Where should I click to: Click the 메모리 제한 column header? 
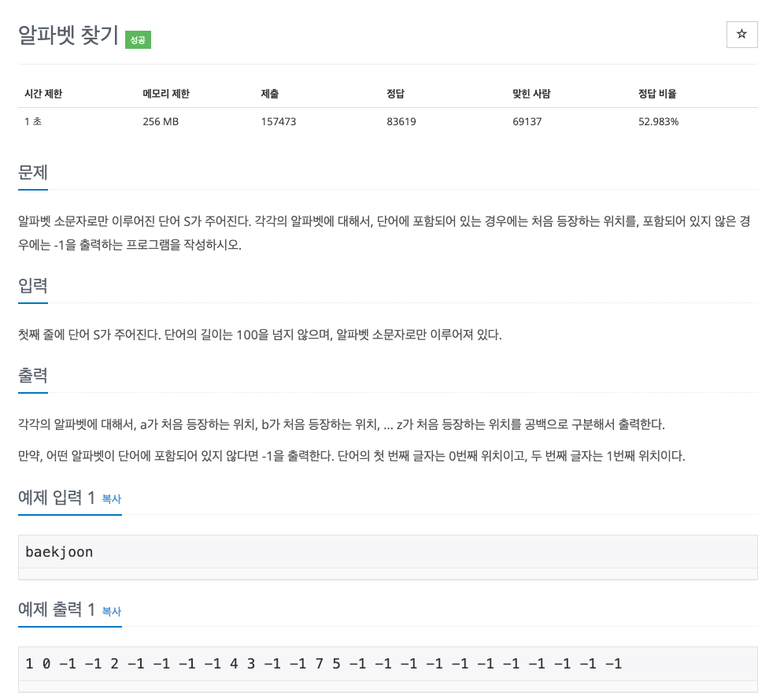[166, 94]
